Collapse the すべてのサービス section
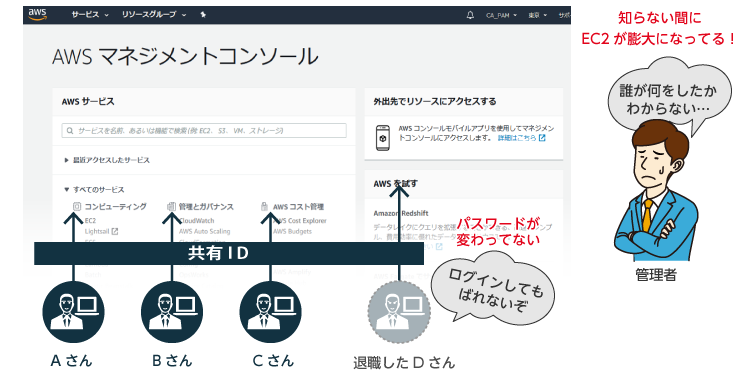This screenshot has width=750, height=379. [94, 190]
